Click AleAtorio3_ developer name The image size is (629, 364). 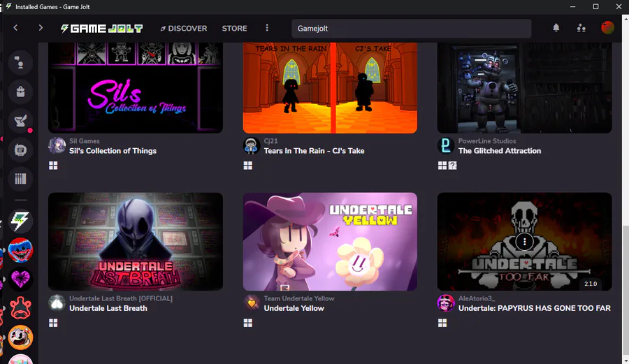477,298
